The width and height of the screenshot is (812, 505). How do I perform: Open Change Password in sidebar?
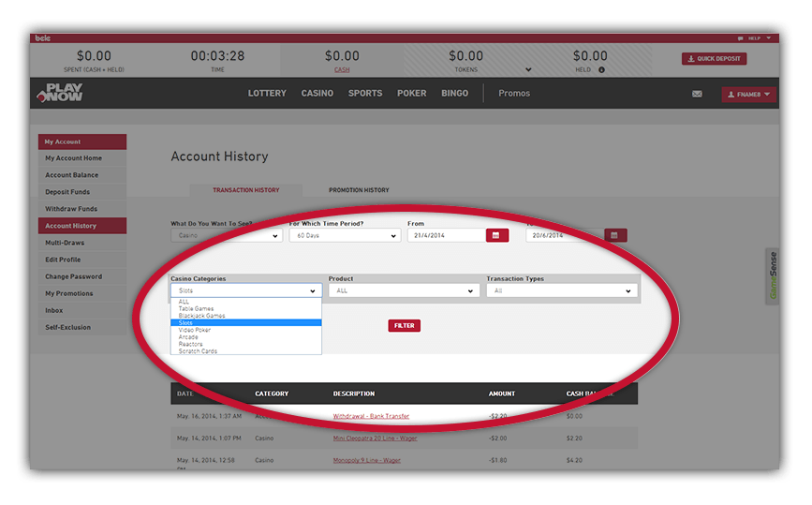click(82, 276)
